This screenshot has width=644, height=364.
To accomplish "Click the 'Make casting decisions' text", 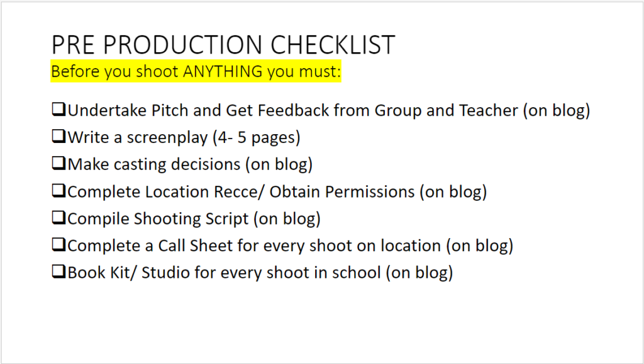I will click(x=153, y=164).
